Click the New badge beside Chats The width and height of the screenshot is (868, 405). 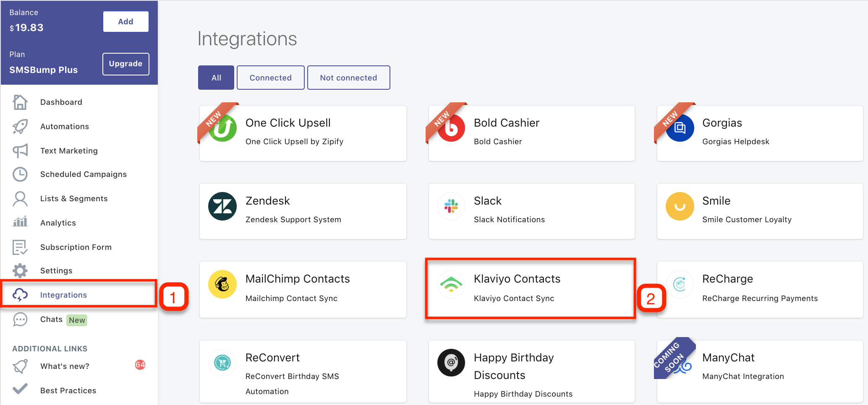pyautogui.click(x=77, y=320)
